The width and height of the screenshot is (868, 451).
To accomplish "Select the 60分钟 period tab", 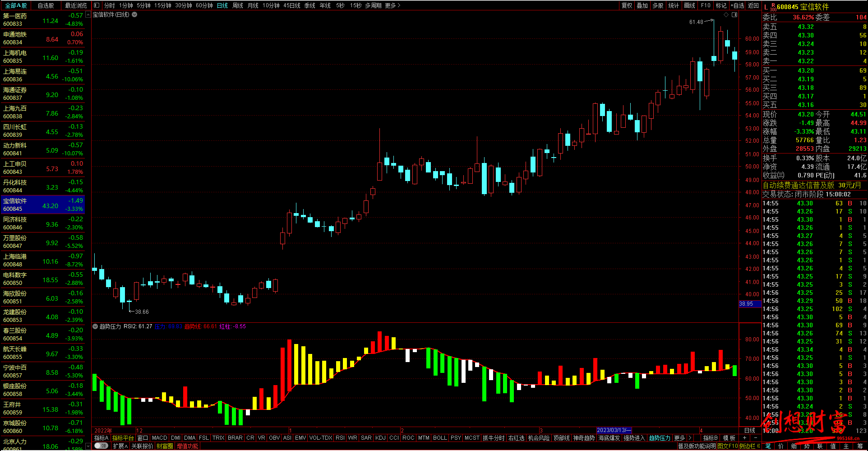I will (204, 5).
